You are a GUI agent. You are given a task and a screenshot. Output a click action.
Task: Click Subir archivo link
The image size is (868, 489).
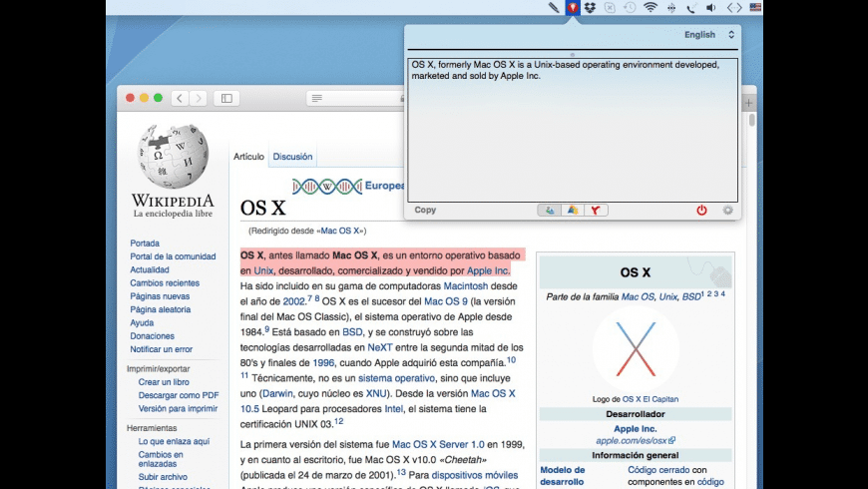point(163,477)
